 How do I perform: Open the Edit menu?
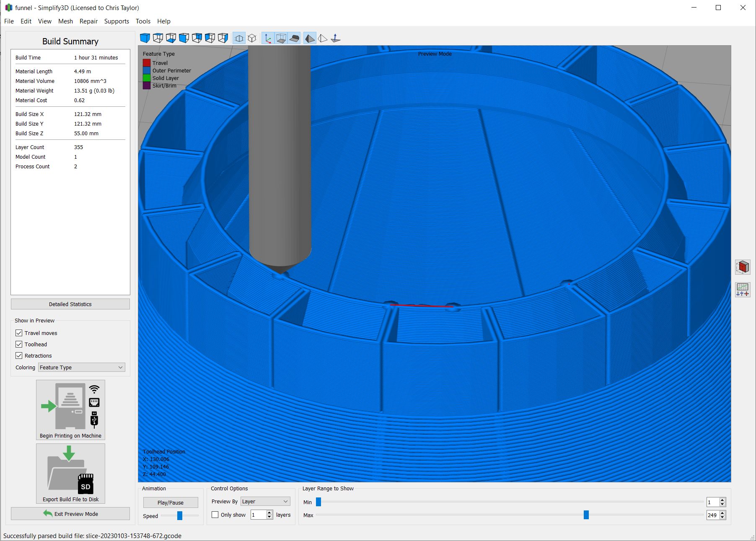(26, 21)
